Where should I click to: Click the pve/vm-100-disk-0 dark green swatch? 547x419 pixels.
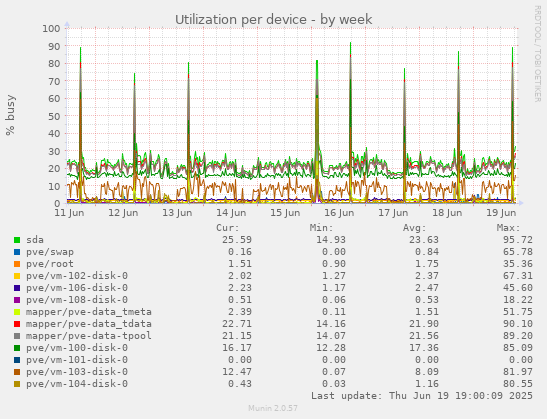(17, 348)
